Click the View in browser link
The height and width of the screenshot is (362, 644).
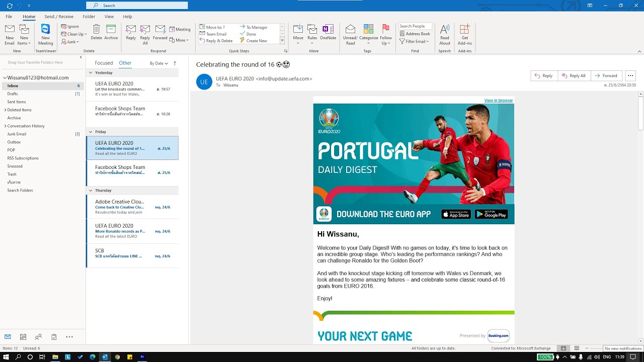tap(499, 101)
